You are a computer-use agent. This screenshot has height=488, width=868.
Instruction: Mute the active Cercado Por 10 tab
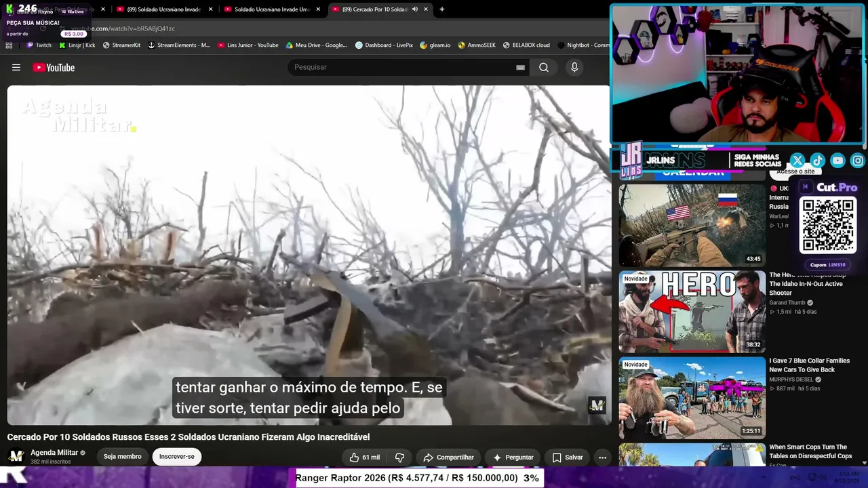tap(414, 9)
